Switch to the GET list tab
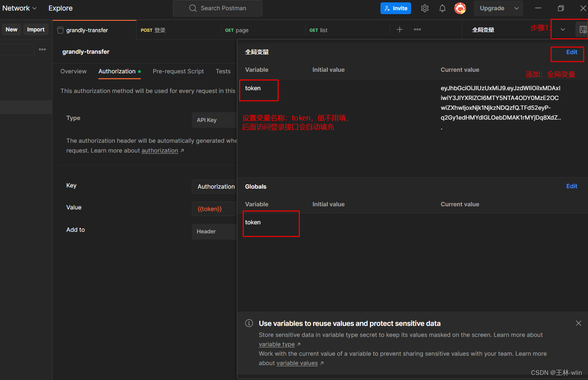The image size is (588, 380). [347, 30]
